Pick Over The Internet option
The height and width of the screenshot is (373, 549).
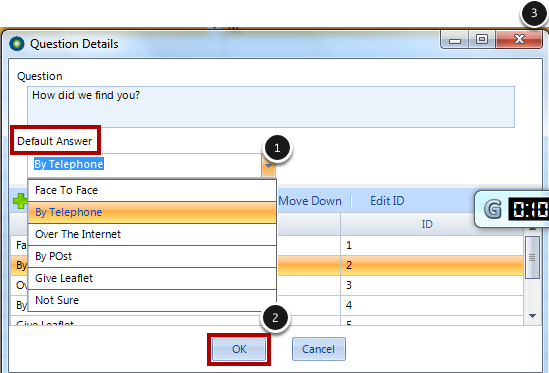click(x=152, y=234)
